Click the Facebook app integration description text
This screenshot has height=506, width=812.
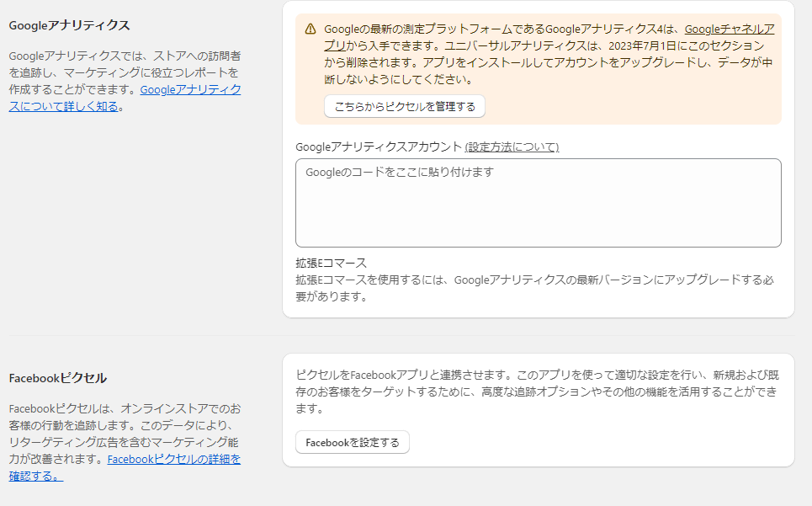(537, 391)
